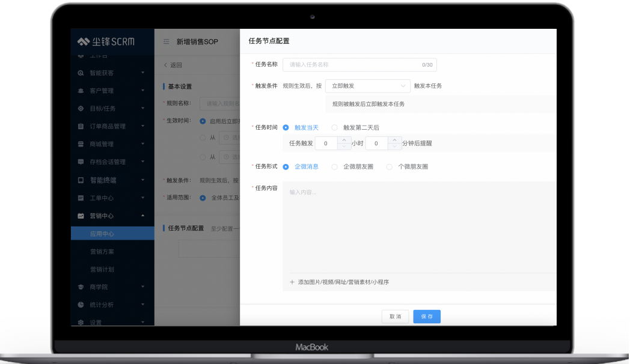The image size is (630, 364).
Task: Click the 客户管理 sidebar icon
Action: (81, 91)
